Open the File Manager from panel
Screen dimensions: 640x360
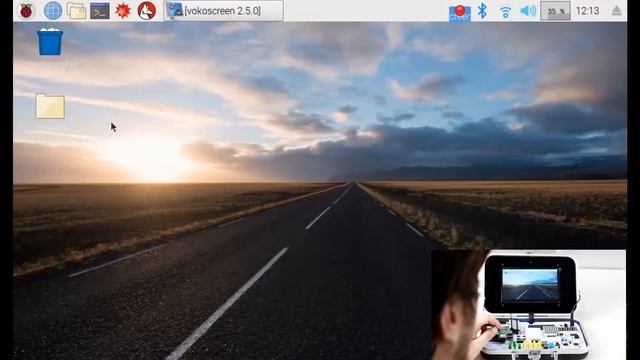(76, 11)
